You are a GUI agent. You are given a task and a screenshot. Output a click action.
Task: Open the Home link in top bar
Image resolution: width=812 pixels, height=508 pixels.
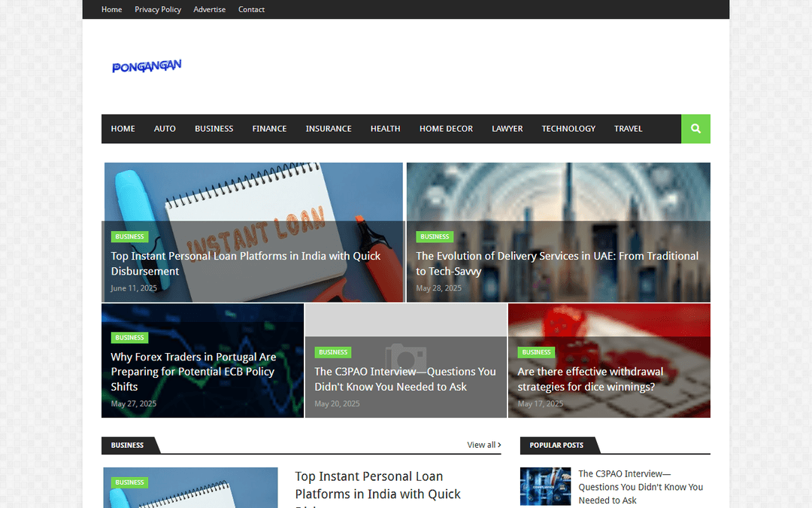pos(111,9)
